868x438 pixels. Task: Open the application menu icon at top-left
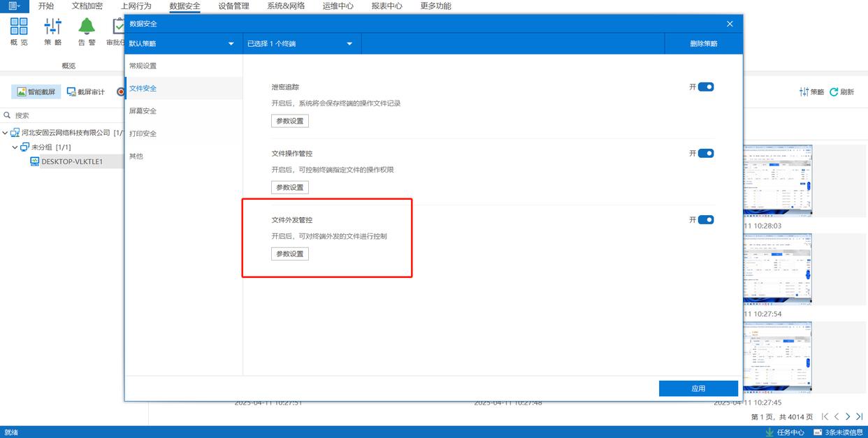coord(12,6)
